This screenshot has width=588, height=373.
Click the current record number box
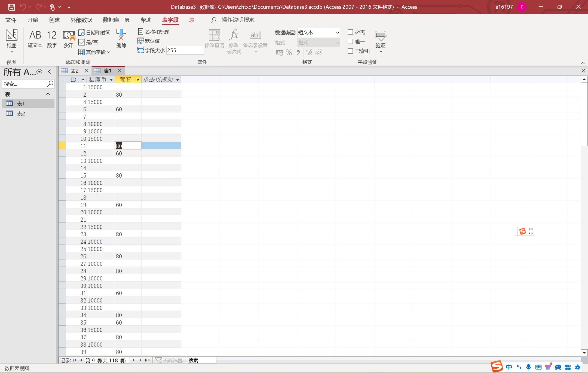[x=107, y=360]
